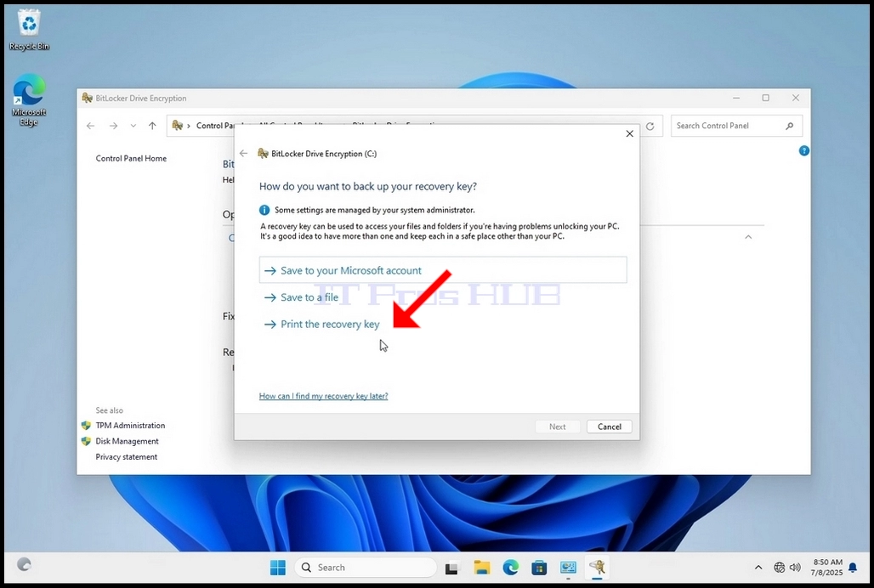874x588 pixels.
Task: Open network settings from tray globe icon
Action: pos(780,568)
